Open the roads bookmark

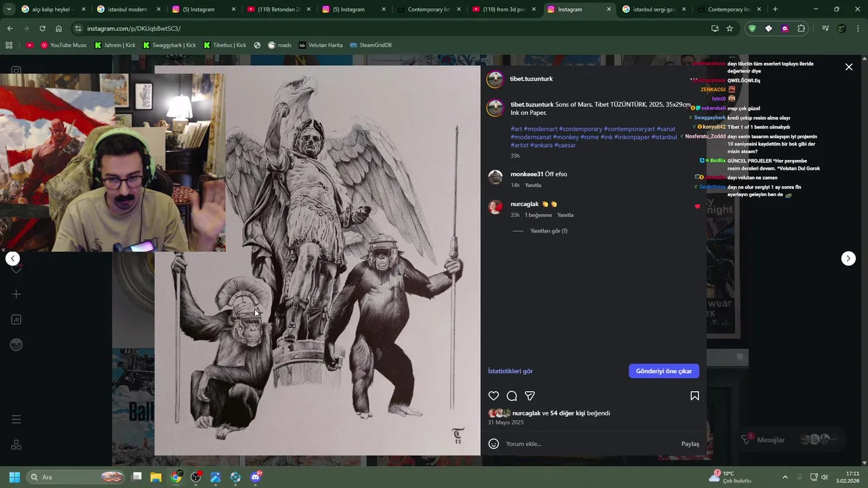click(279, 45)
